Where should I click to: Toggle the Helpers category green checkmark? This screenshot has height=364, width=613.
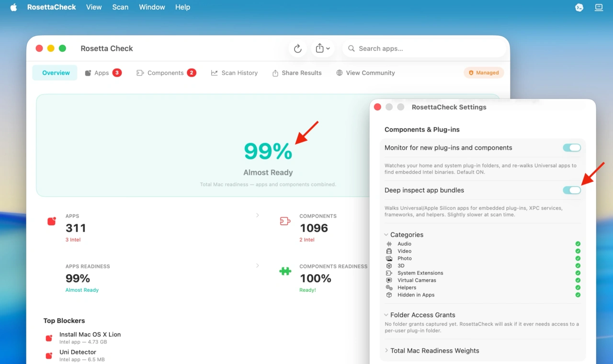coord(578,287)
